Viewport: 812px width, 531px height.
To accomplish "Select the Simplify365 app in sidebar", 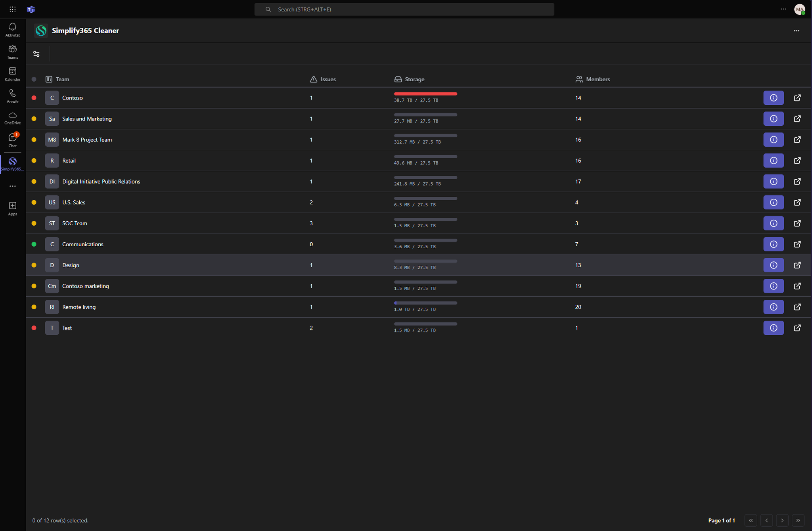I will point(12,164).
